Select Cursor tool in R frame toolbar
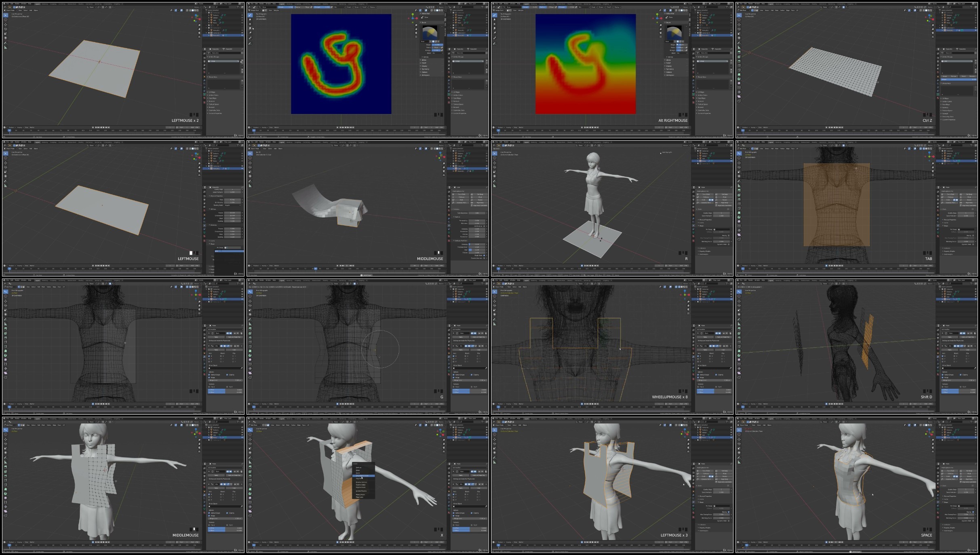 [x=495, y=158]
